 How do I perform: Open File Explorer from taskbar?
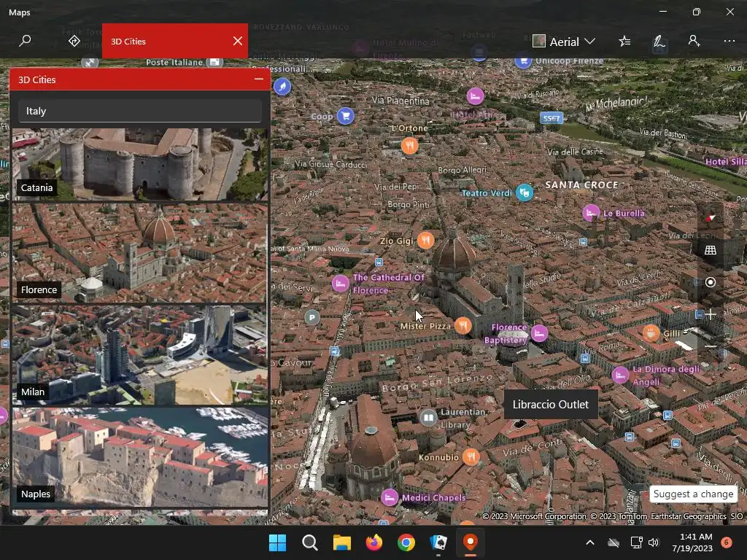point(341,542)
